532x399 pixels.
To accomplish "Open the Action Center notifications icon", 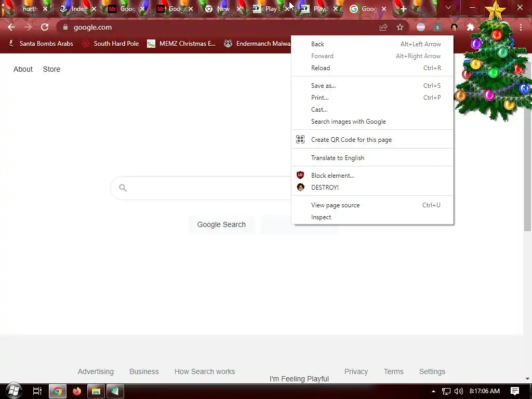I will point(515,391).
